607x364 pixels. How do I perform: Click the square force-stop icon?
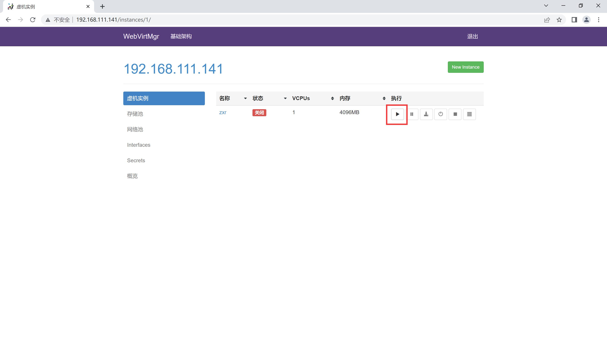[x=455, y=114]
